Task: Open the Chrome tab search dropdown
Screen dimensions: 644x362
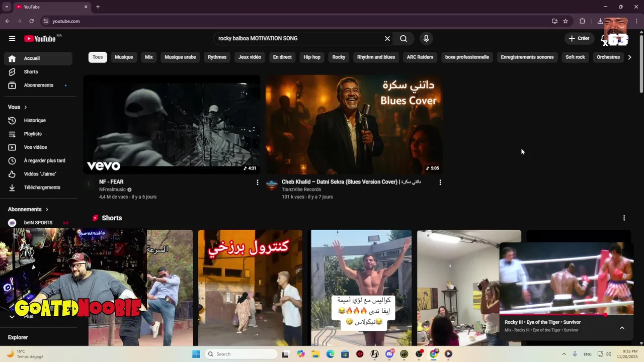Action: coord(7,7)
